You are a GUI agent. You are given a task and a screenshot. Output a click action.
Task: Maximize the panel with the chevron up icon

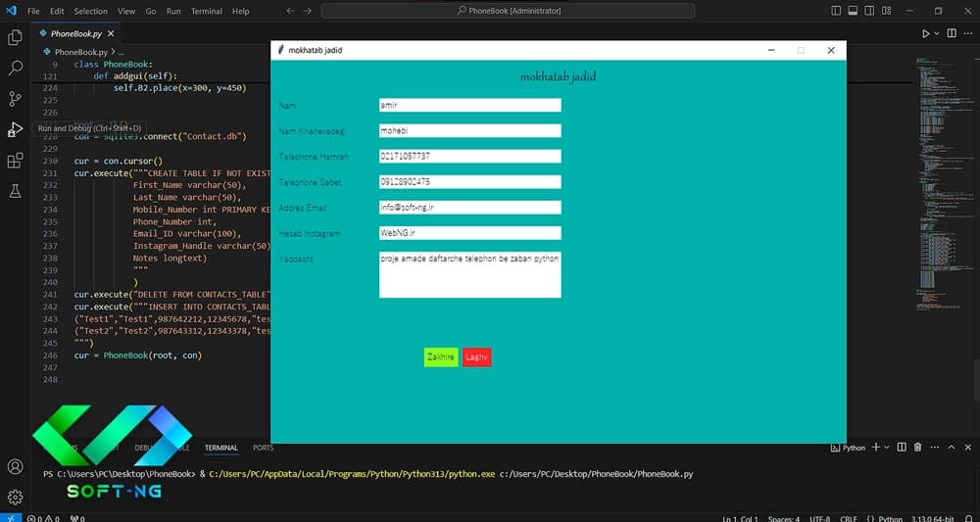point(952,447)
